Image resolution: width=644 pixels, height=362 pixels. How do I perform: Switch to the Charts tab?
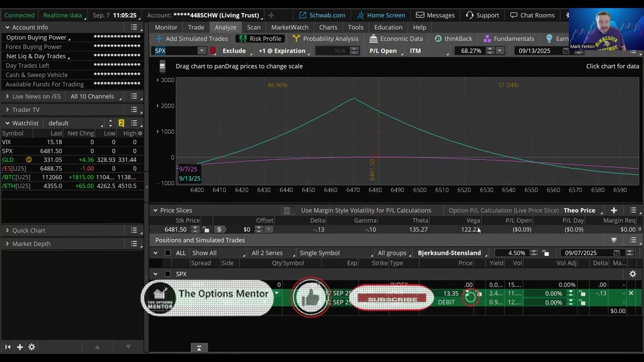pyautogui.click(x=328, y=27)
